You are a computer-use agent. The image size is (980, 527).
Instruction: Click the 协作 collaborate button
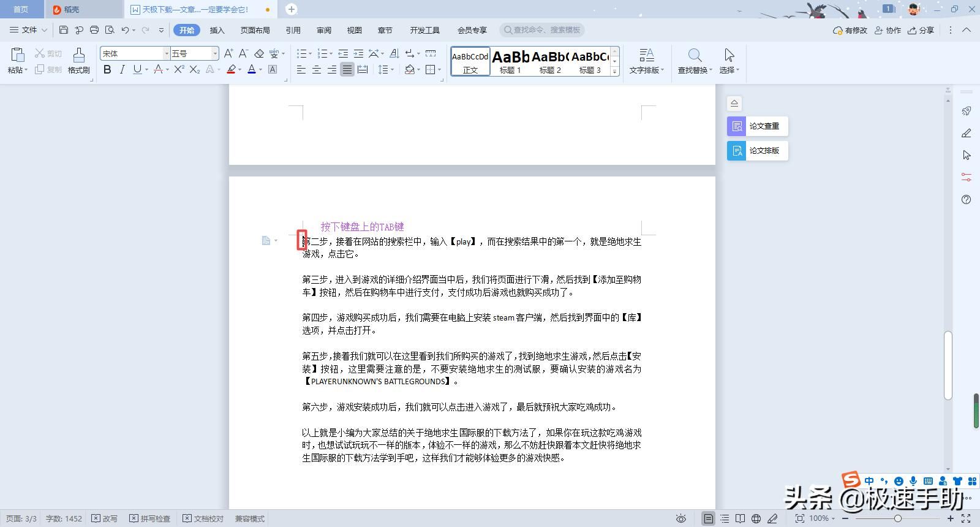click(888, 30)
